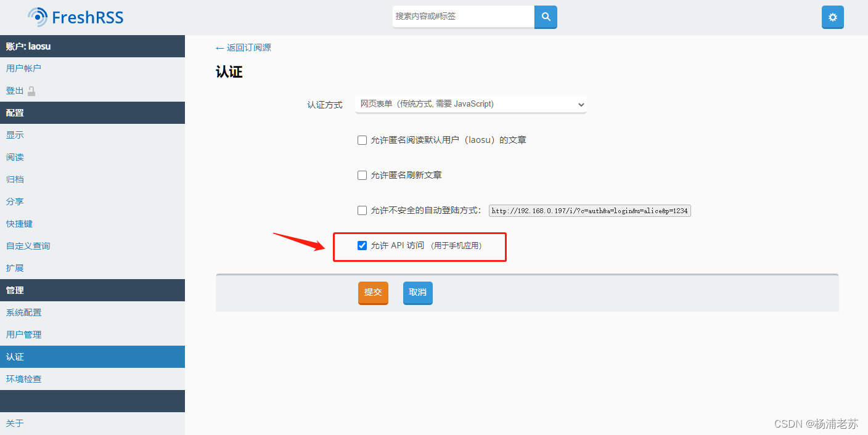Select 环境检查 in the sidebar
This screenshot has width=868, height=435.
point(24,378)
